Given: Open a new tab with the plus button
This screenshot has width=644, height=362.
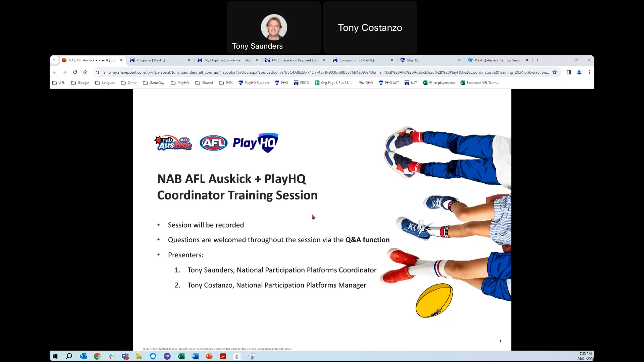Looking at the screenshot, I should [537, 60].
